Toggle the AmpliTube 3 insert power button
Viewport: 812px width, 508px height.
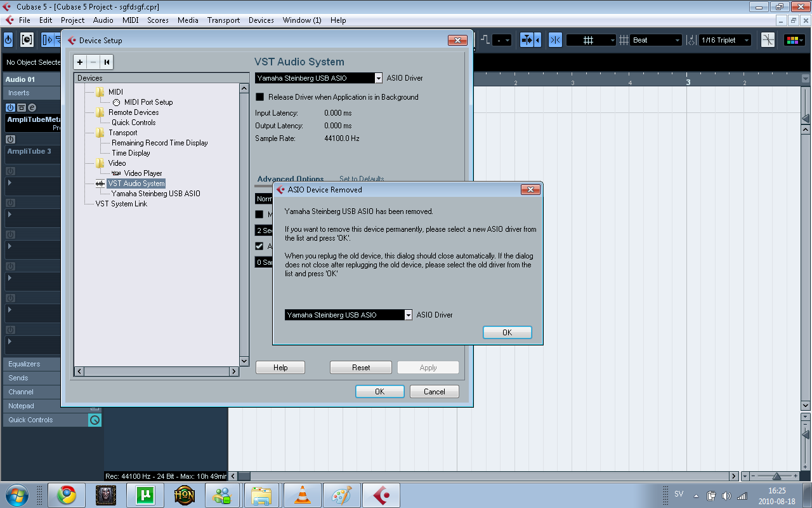point(10,139)
